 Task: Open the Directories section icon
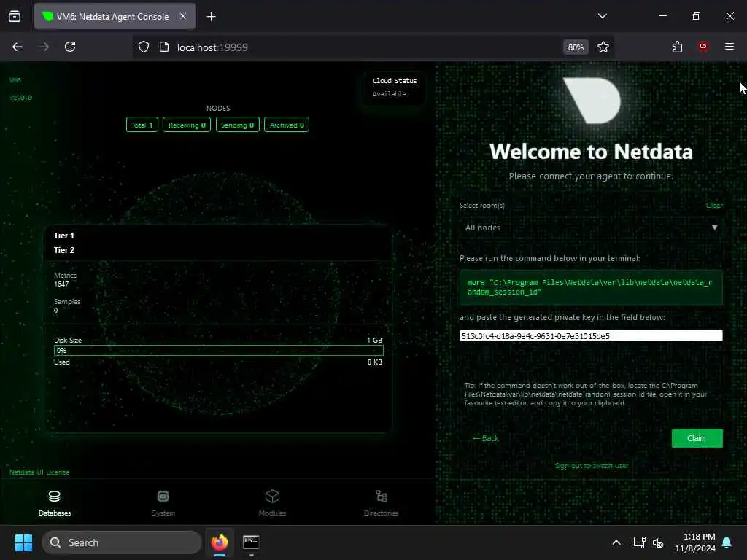point(381,497)
